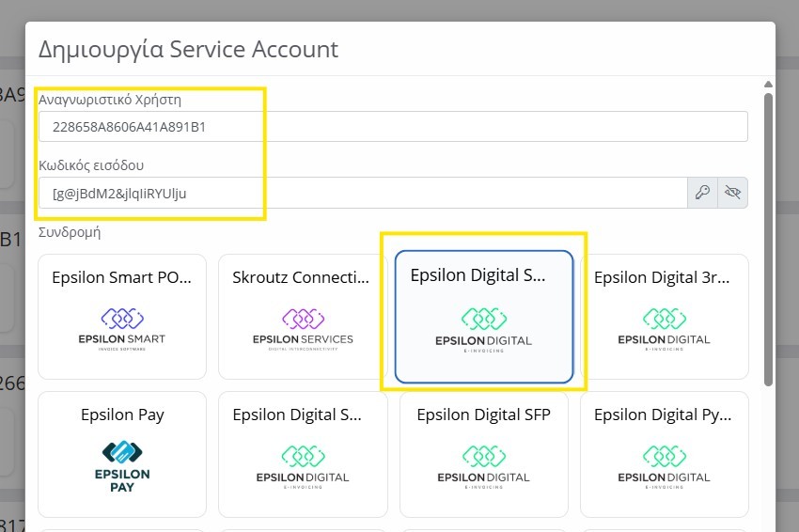Screen dimensions: 799x532
Task: Choose the Epsilon Smart PO... subscription title
Action: (121, 277)
